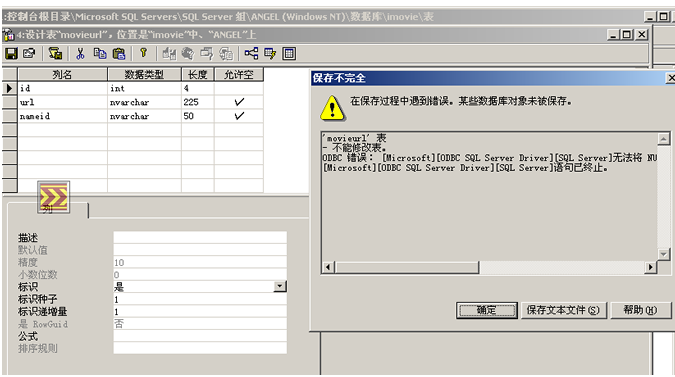Click the Paste clipboard icon

(119, 53)
